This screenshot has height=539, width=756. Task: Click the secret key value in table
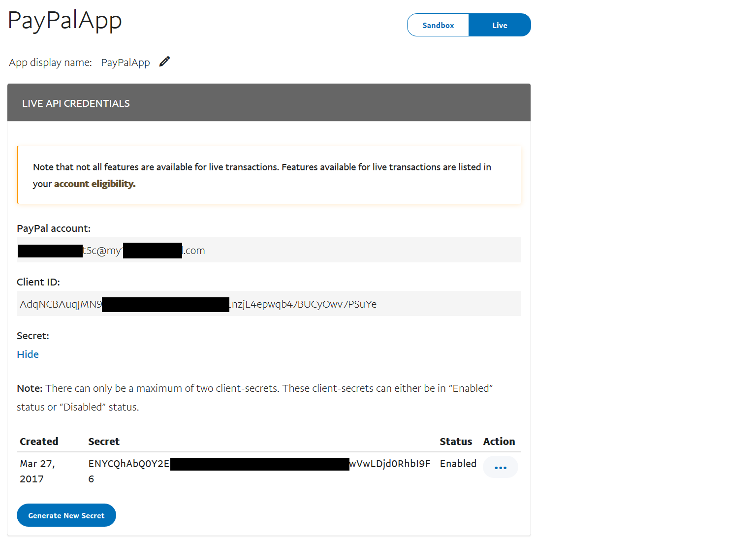click(x=259, y=464)
